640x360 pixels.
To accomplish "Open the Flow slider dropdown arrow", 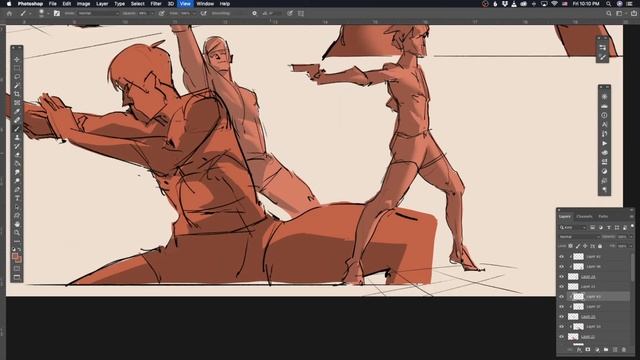I will click(x=194, y=13).
